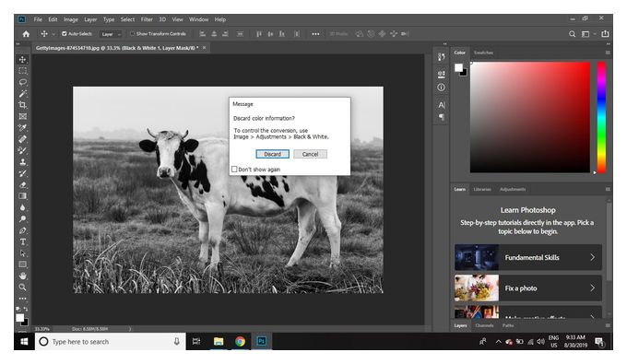Select the Healing Brush tool
This screenshot has height=364, width=627.
pos(23,139)
